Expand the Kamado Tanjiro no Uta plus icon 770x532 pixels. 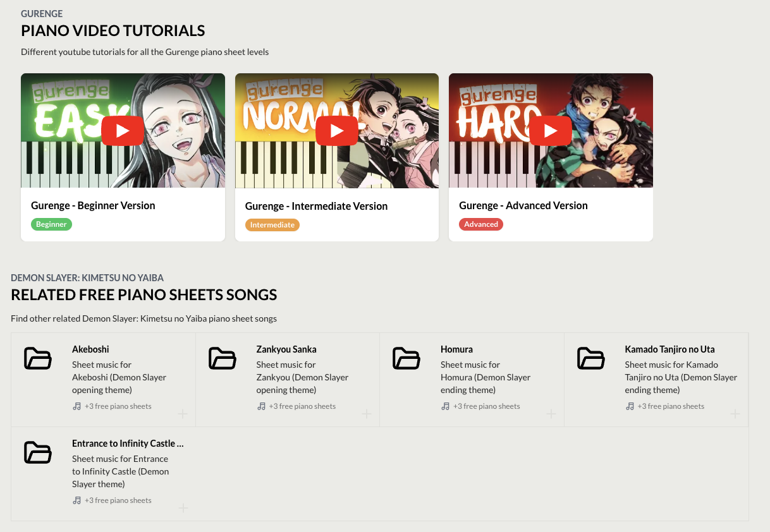point(735,414)
